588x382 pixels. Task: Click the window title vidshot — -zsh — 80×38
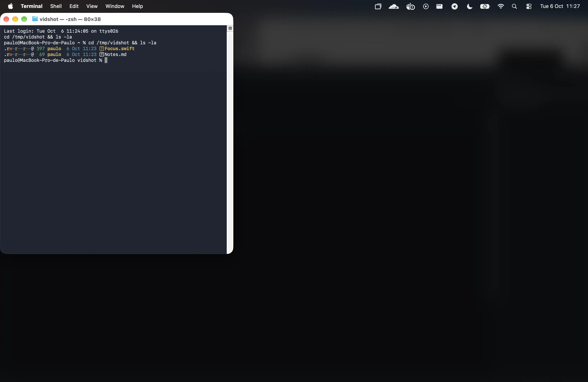tap(70, 19)
